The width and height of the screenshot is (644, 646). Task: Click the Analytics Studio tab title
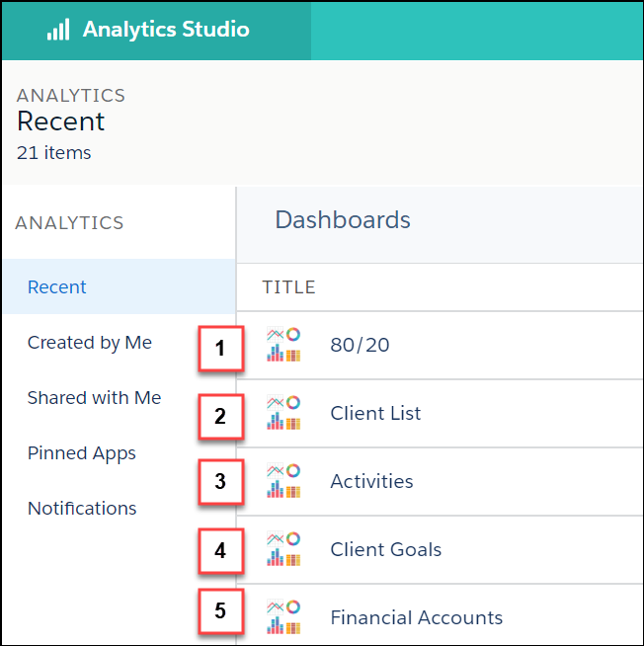[166, 30]
